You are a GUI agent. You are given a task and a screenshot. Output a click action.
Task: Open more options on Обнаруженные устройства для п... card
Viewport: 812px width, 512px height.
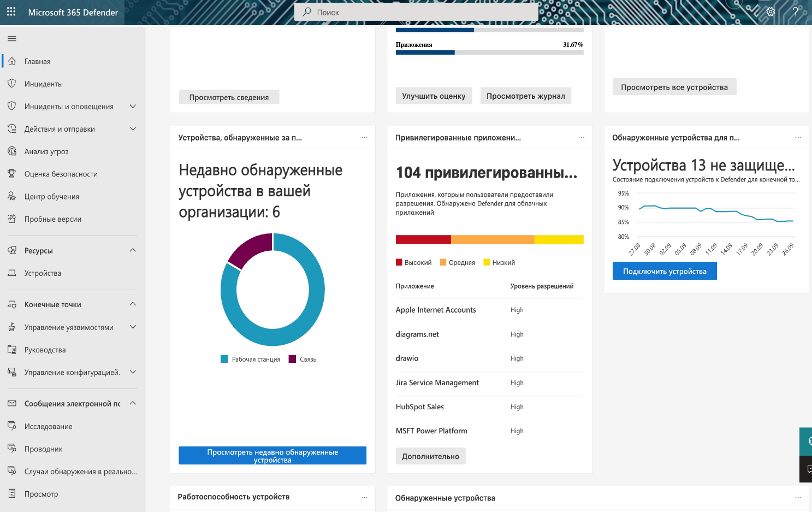tap(798, 137)
